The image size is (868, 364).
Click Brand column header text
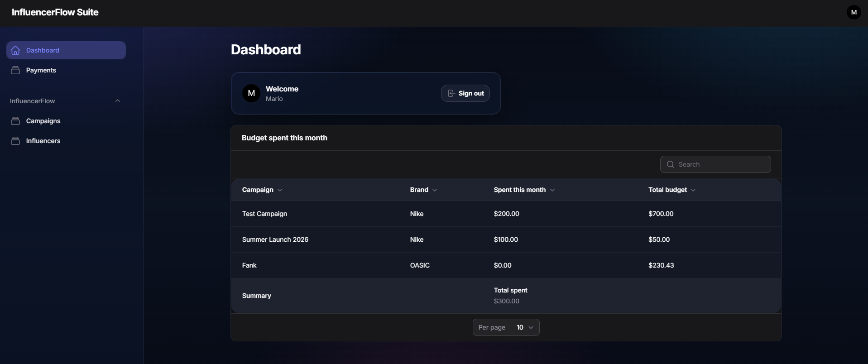click(419, 190)
